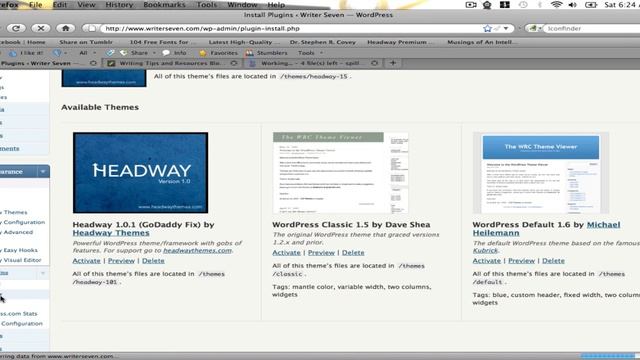
Task: Preview the WordPress Classic theme
Action: point(321,253)
